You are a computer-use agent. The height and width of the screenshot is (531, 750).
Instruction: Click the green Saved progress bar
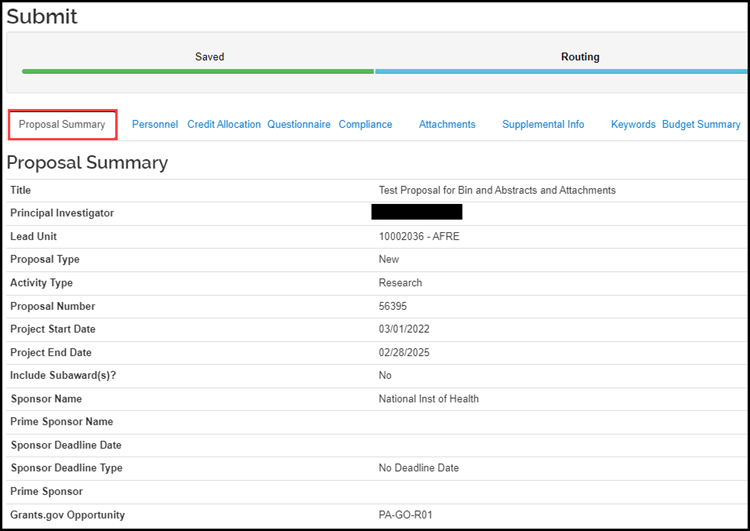pos(198,72)
